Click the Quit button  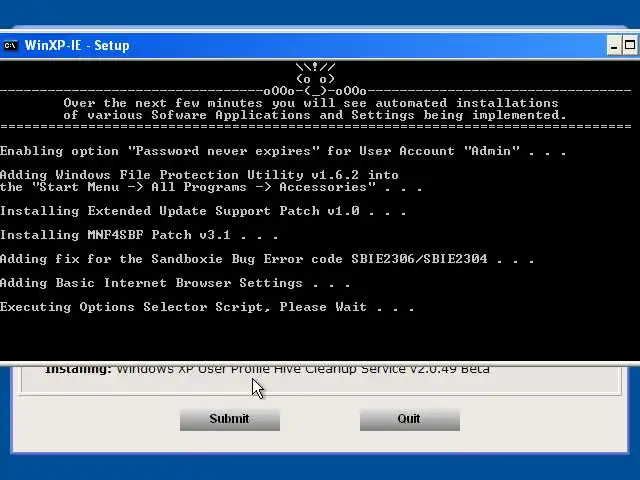[410, 419]
